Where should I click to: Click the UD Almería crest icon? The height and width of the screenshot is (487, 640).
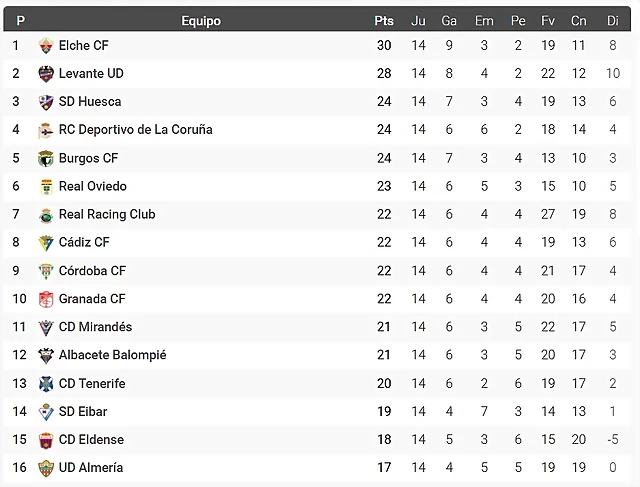pyautogui.click(x=46, y=468)
